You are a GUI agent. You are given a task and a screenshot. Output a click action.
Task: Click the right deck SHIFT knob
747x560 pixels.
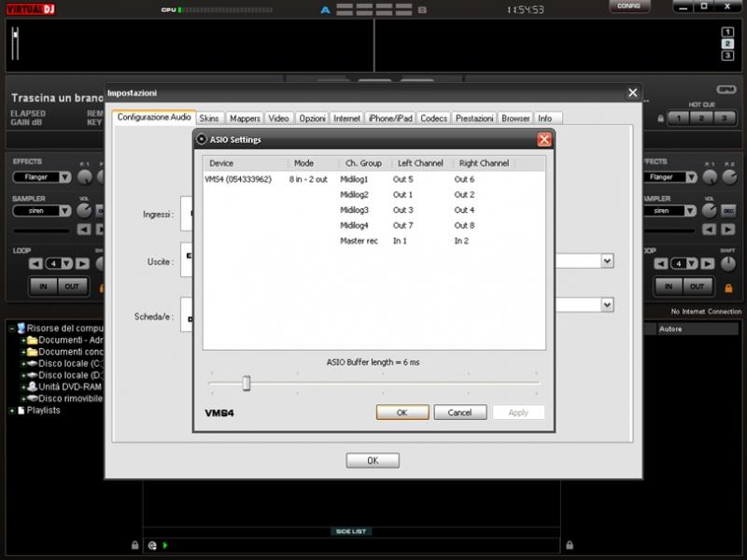(728, 264)
